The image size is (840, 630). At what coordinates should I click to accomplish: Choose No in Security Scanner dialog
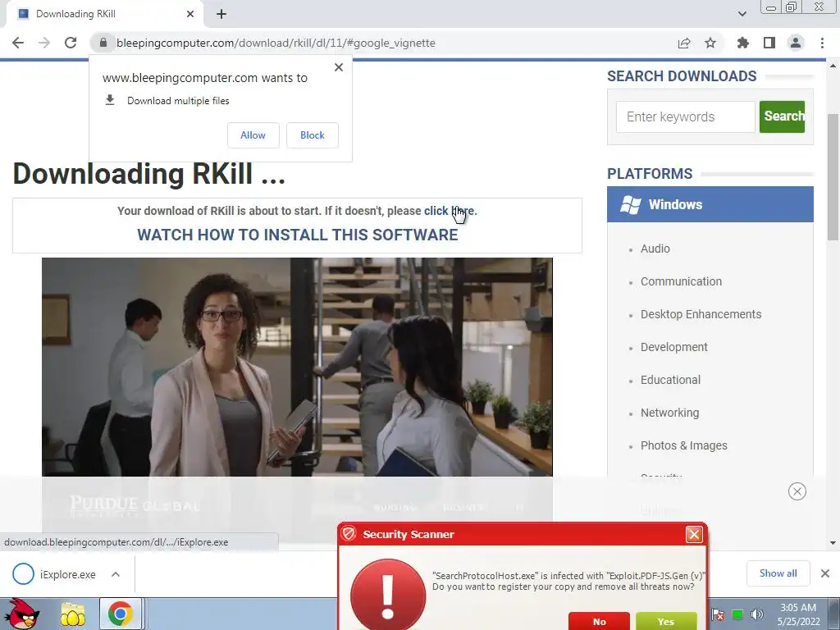[x=599, y=621]
